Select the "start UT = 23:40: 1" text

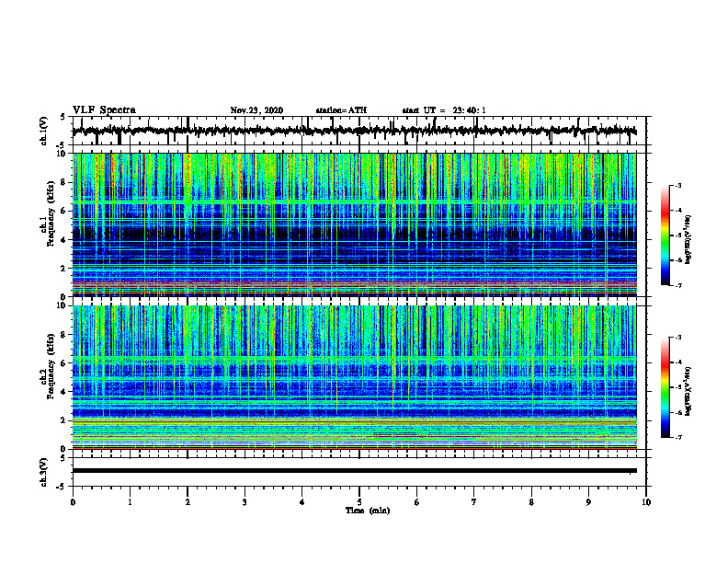(x=444, y=110)
